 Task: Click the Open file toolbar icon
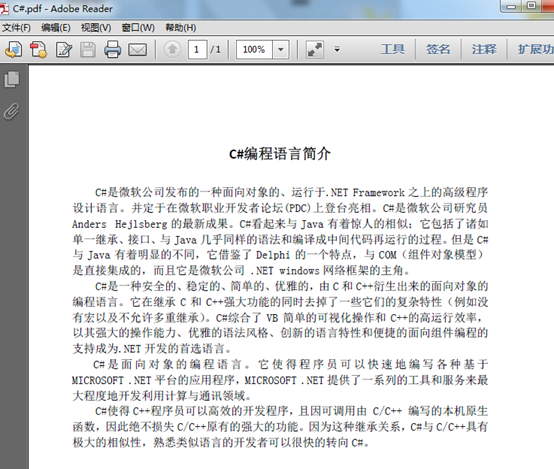coord(13,49)
